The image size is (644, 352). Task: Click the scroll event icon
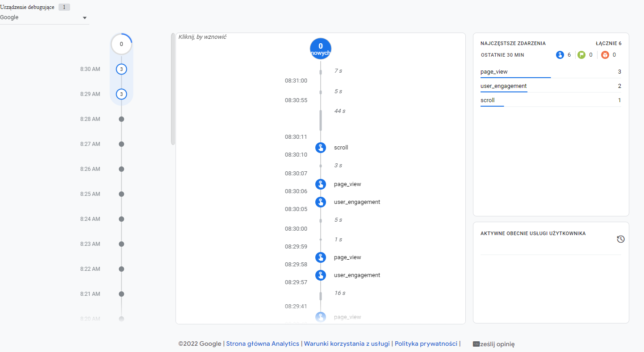[x=320, y=148]
